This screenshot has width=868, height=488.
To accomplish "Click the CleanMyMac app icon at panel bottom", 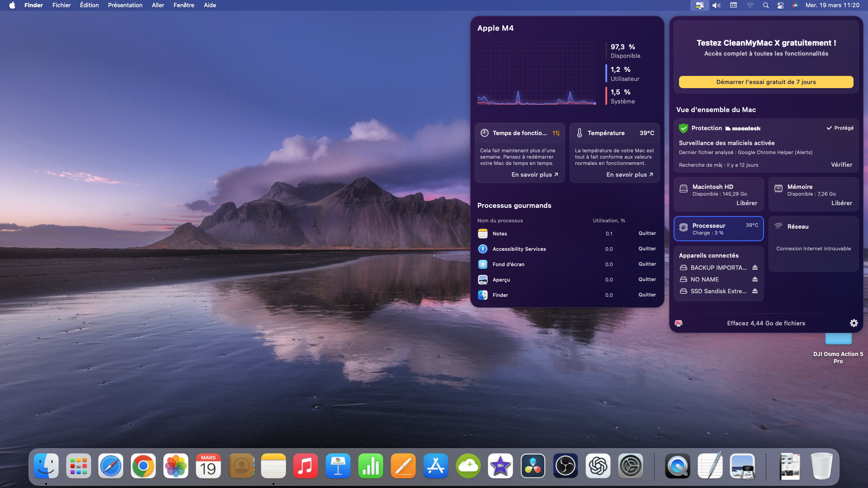I will 679,323.
